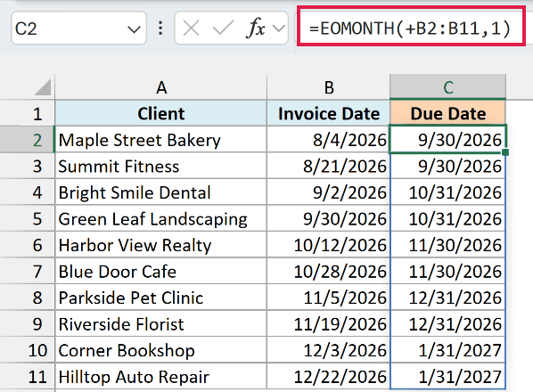Click invoice date 11/5/2026

coord(329,297)
